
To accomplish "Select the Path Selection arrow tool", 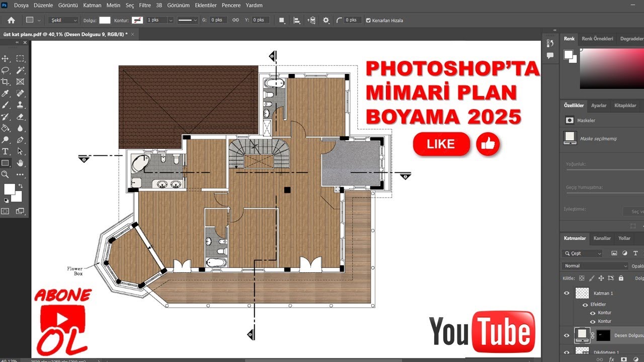I will pos(20,151).
